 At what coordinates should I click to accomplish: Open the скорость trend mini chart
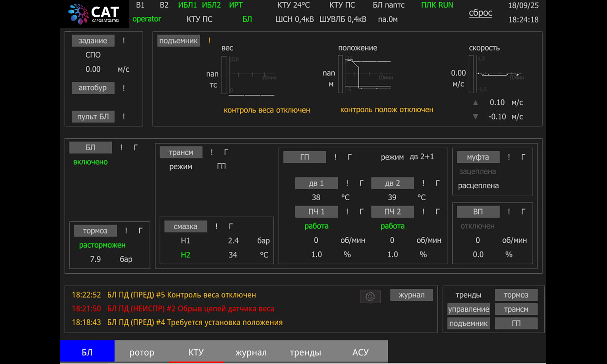click(x=500, y=74)
